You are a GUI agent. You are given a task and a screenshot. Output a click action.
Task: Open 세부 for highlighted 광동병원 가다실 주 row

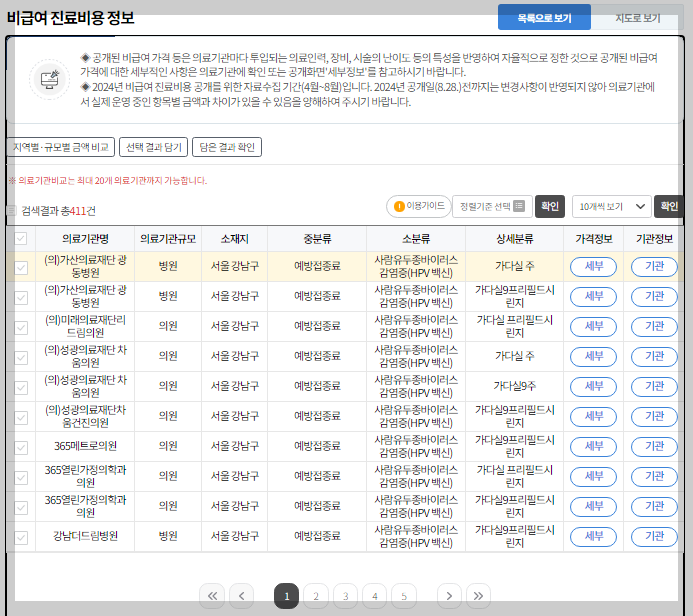594,266
